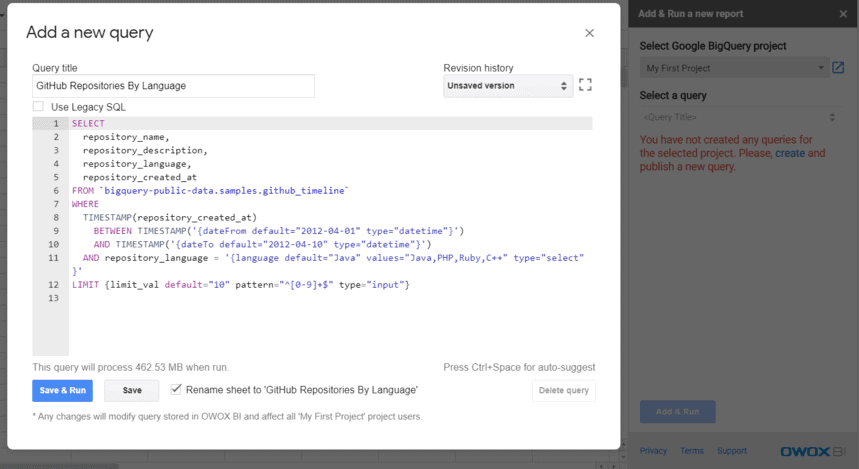The height and width of the screenshot is (469, 859).
Task: Enable the Use Legacy SQL checkbox
Action: pos(38,107)
